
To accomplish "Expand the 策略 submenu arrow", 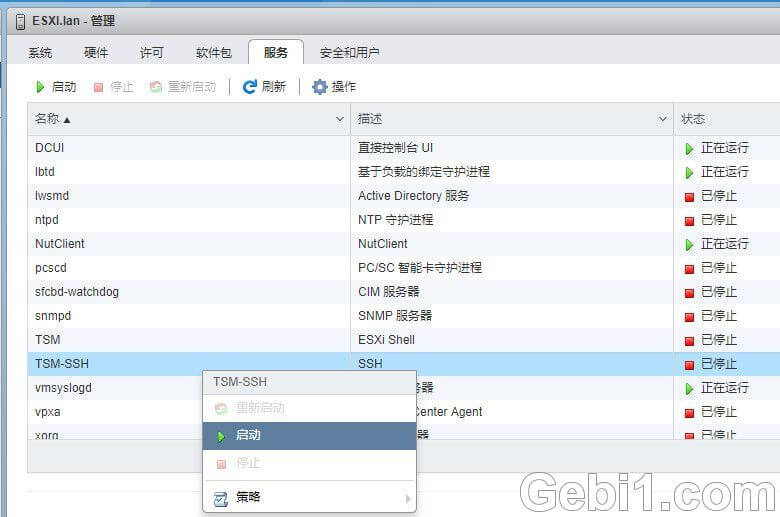I will coord(407,498).
